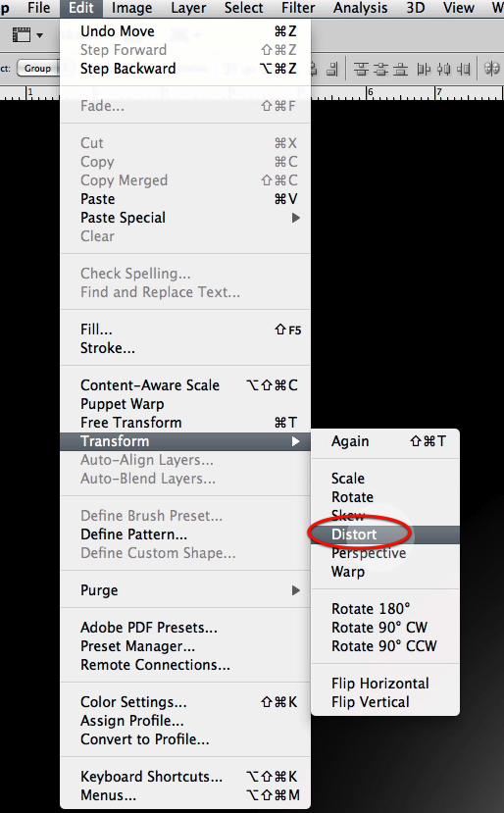Click the filmstrip screen mode icon
The image size is (504, 813).
click(x=22, y=35)
